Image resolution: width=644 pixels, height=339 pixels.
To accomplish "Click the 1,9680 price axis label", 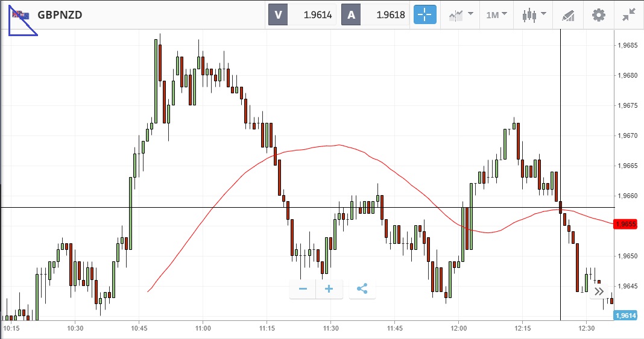I will point(628,75).
